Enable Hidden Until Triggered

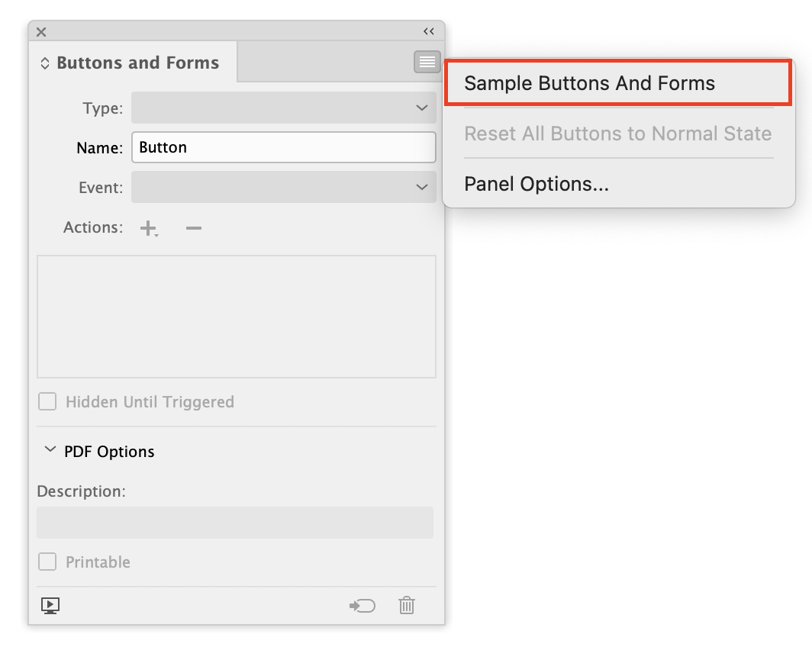pyautogui.click(x=47, y=401)
